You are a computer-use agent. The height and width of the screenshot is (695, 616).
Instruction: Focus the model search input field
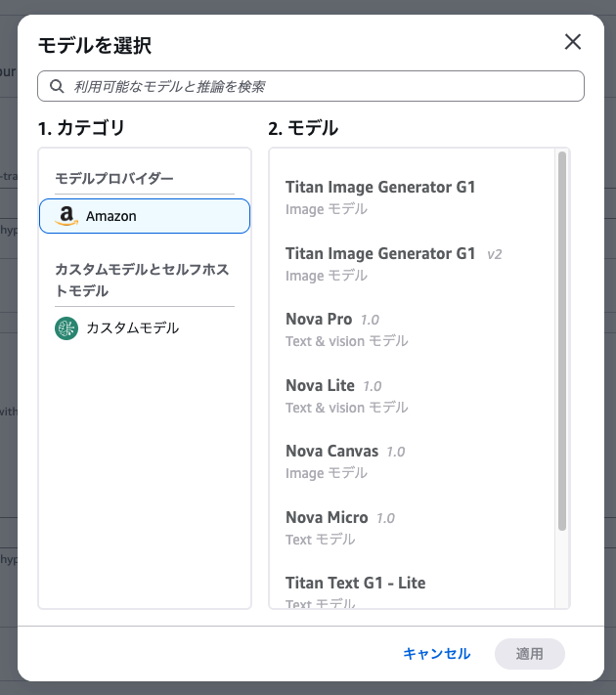coord(323,86)
